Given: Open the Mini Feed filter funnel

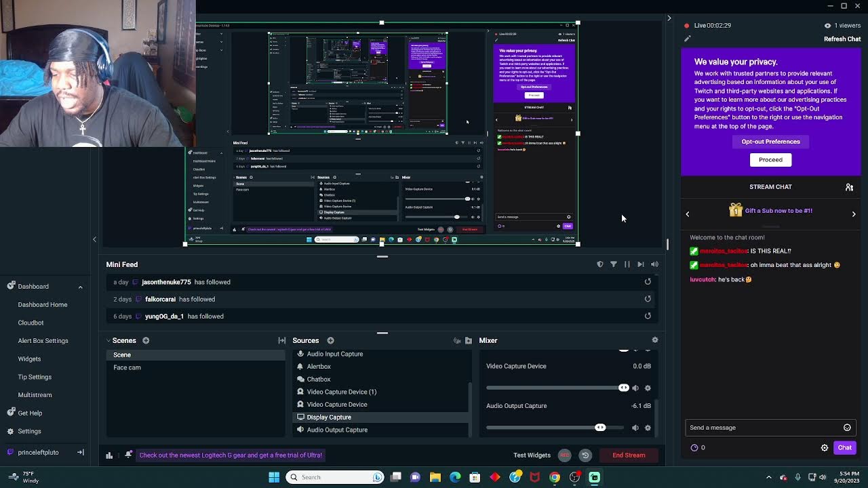Looking at the screenshot, I should tap(614, 264).
